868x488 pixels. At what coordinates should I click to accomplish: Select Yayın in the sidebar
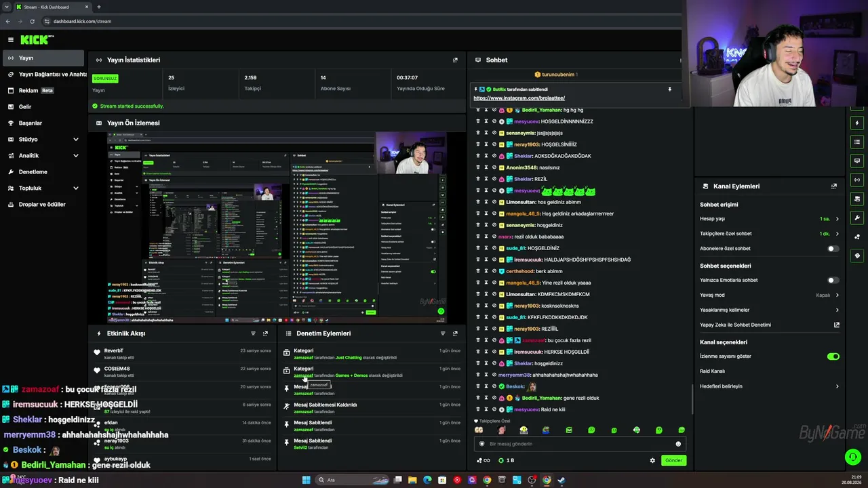click(44, 58)
